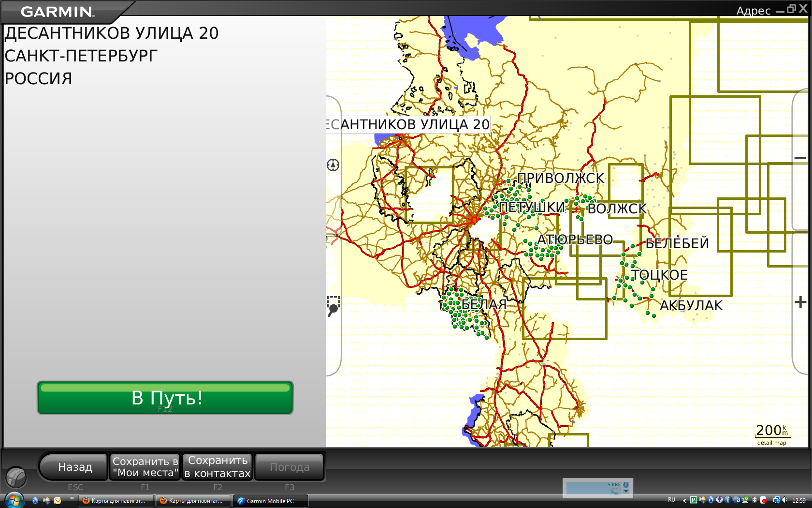Launch the browser globe quick-launch icon
The height and width of the screenshot is (508, 812).
(x=35, y=500)
